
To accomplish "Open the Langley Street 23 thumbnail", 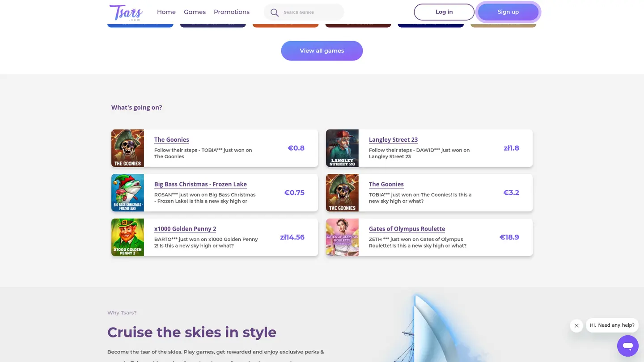I will (342, 148).
